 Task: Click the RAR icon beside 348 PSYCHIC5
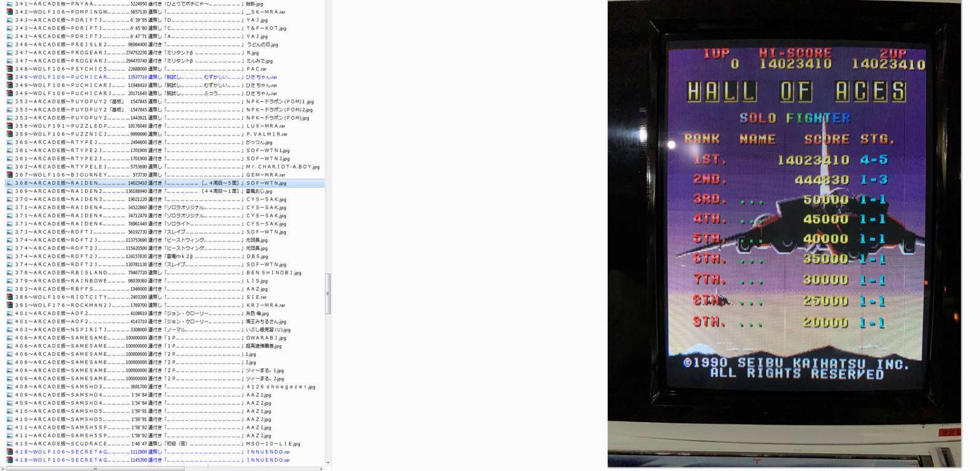pos(9,69)
